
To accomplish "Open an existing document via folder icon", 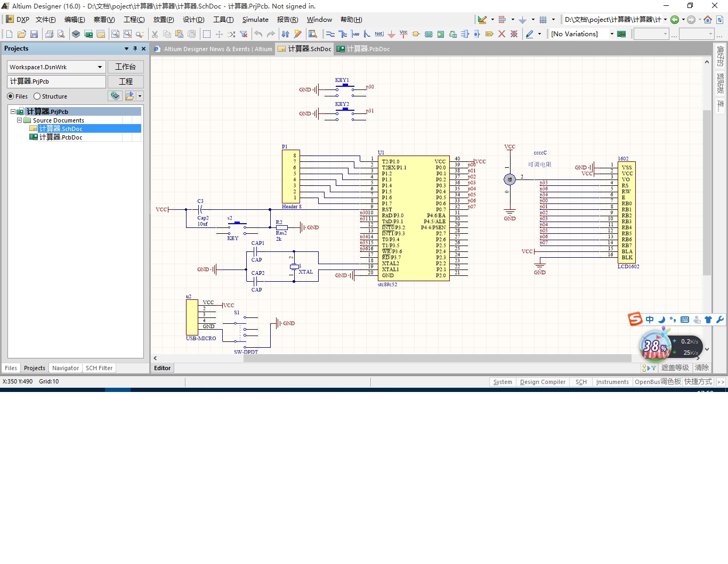I will (x=22, y=34).
